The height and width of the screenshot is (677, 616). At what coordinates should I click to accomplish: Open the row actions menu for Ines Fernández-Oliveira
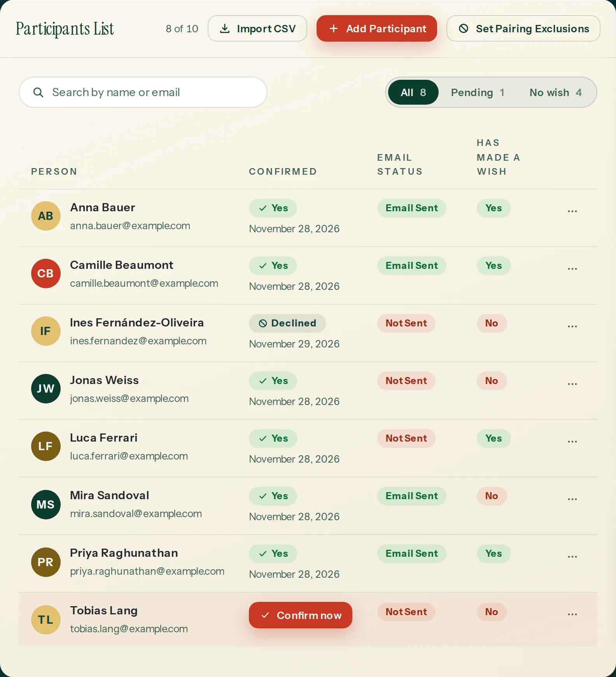(572, 326)
